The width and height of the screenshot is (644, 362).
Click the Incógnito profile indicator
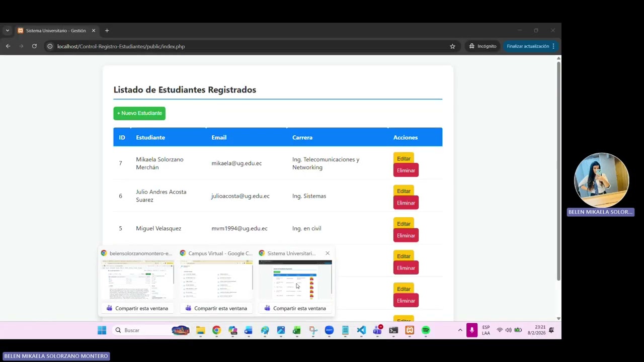pyautogui.click(x=482, y=46)
